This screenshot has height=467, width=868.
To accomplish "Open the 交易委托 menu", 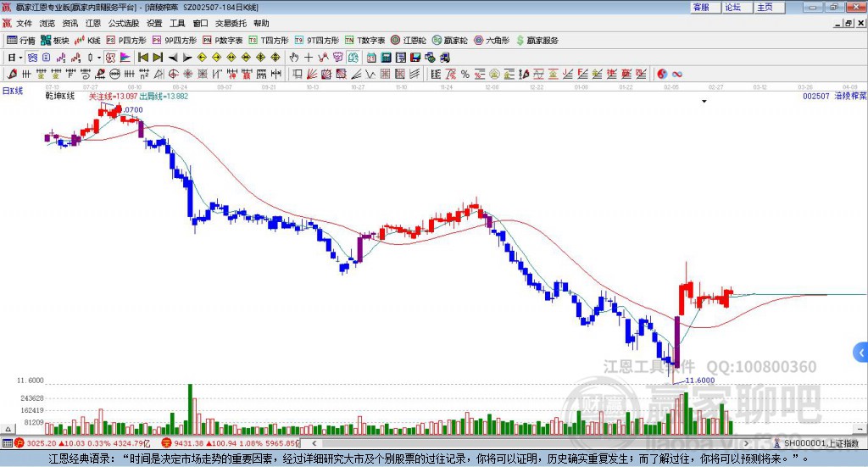I will click(231, 23).
